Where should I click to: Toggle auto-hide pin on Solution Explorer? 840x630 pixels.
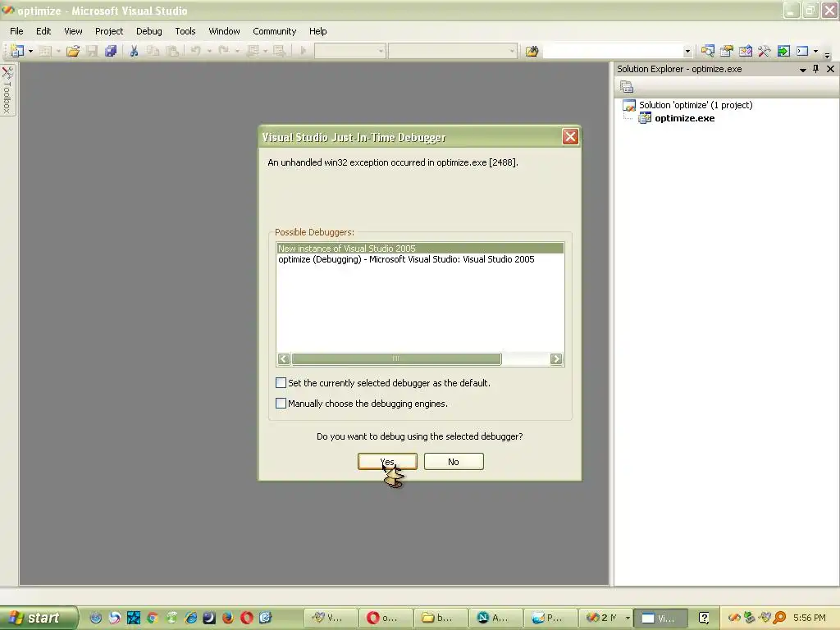[x=816, y=69]
